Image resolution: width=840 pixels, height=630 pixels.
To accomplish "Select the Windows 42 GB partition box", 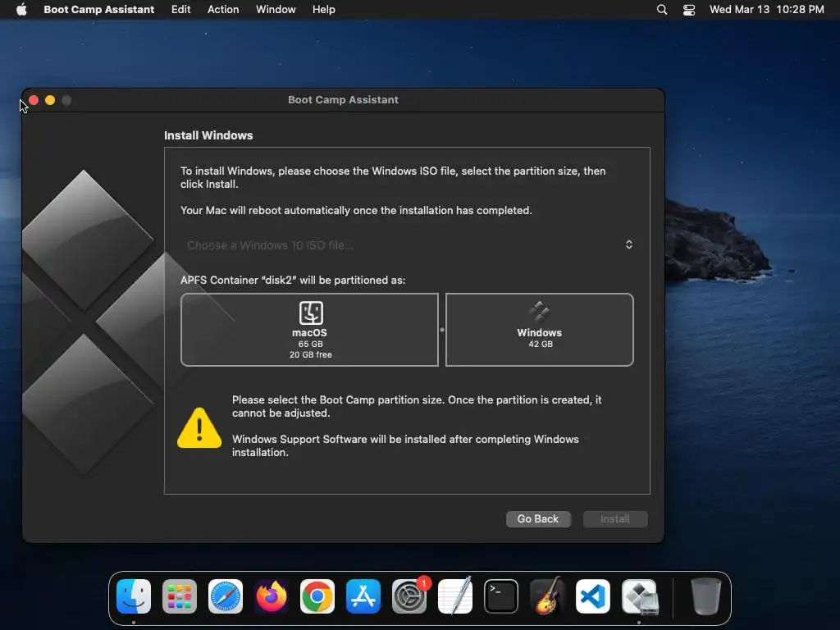I will click(540, 330).
